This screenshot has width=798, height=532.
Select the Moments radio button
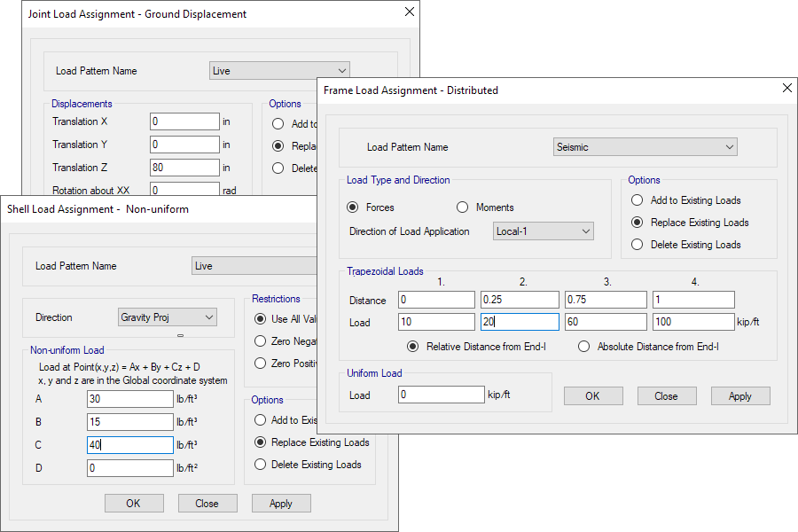[462, 207]
